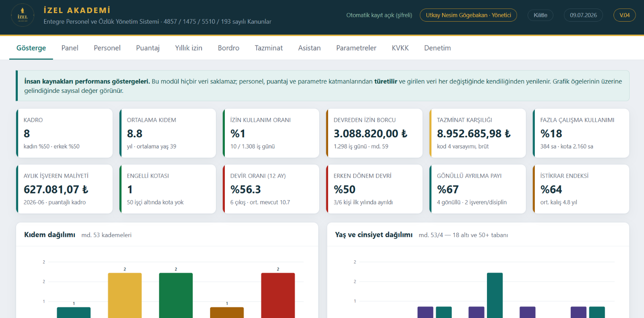Go to the Denetim tab
The height and width of the screenshot is (318, 644).
(x=437, y=48)
